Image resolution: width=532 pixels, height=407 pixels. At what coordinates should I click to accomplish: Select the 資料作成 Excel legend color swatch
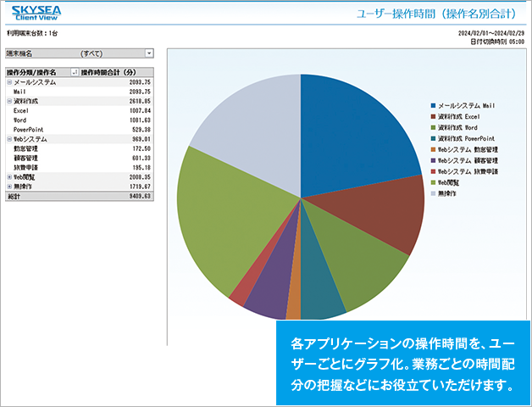(x=433, y=116)
